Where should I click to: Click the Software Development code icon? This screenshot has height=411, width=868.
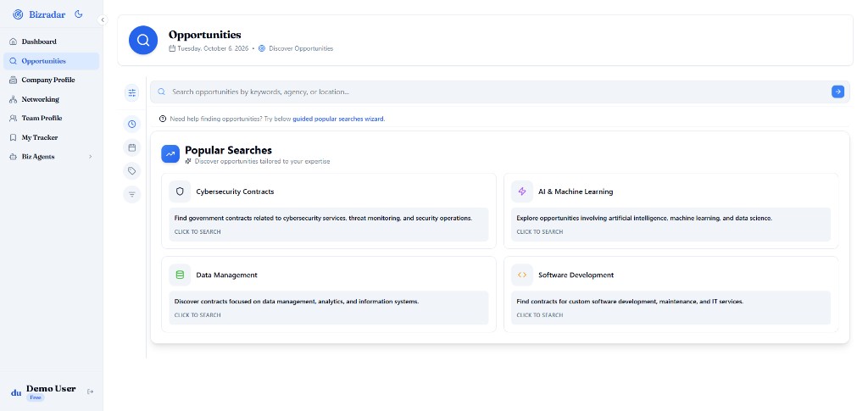pyautogui.click(x=522, y=275)
